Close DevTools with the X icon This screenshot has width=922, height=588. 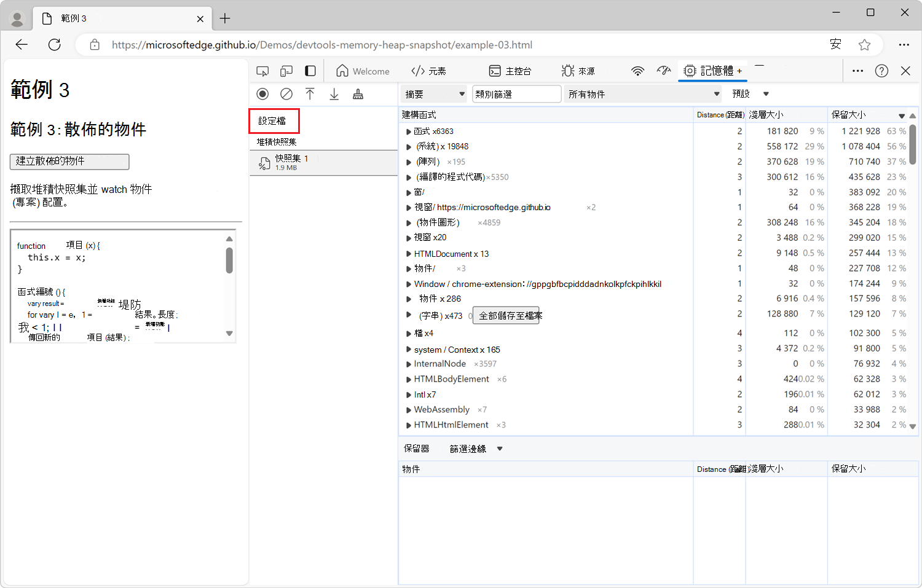coord(905,71)
